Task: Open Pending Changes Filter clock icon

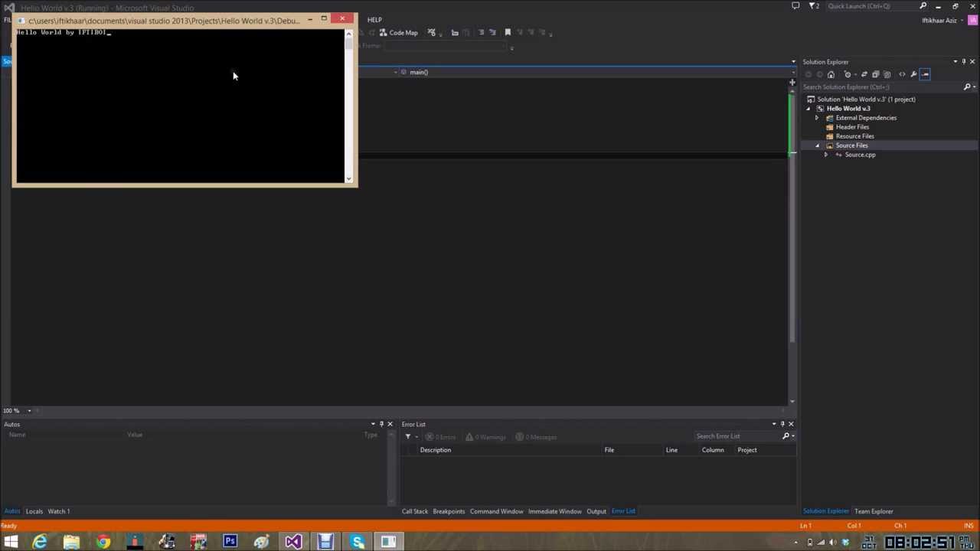Action: [848, 74]
